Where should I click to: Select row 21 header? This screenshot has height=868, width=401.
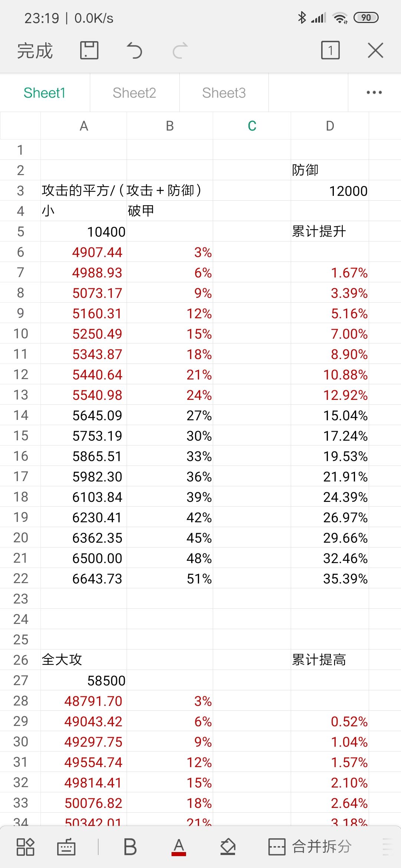(x=20, y=558)
